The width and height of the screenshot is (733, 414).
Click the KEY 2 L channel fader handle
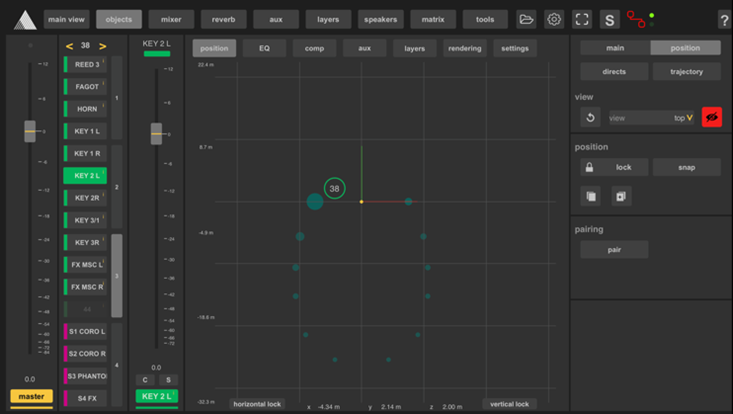pyautogui.click(x=156, y=133)
